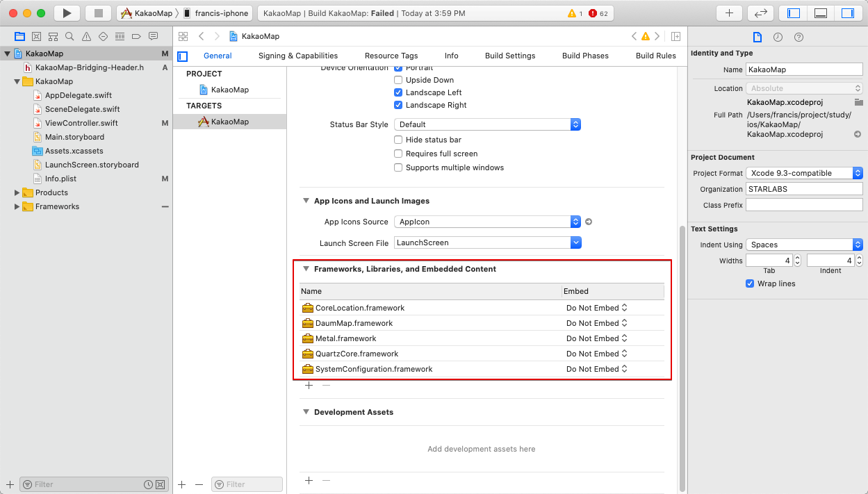Increase the Tab width stepper
868x494 pixels.
(798, 257)
